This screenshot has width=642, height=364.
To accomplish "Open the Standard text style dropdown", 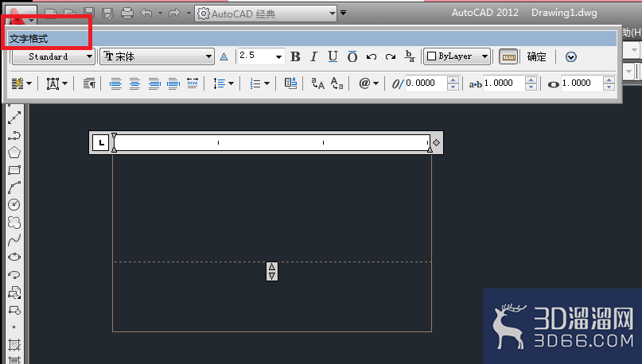I will pos(53,56).
